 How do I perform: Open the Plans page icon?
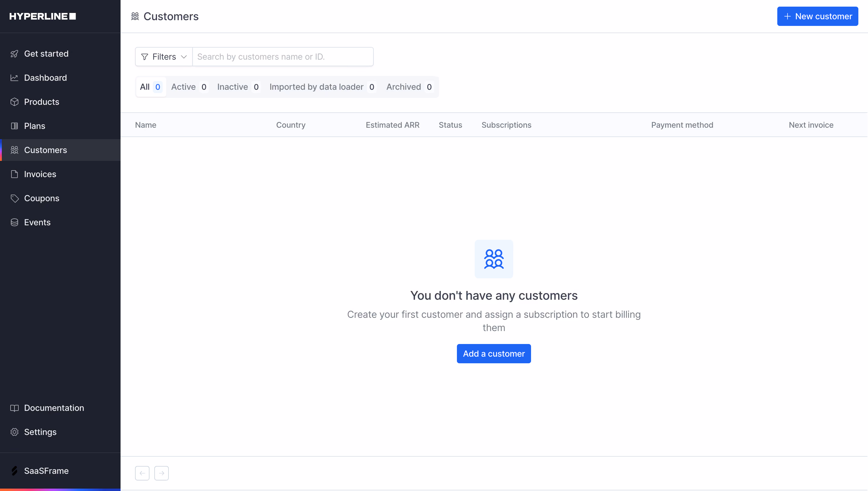pos(14,126)
